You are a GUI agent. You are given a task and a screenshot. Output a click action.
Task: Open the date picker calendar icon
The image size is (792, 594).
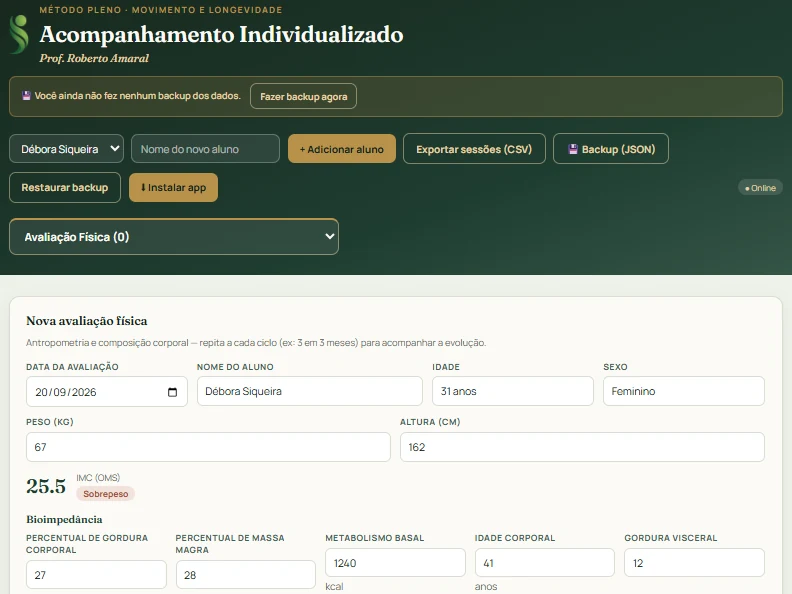(172, 392)
